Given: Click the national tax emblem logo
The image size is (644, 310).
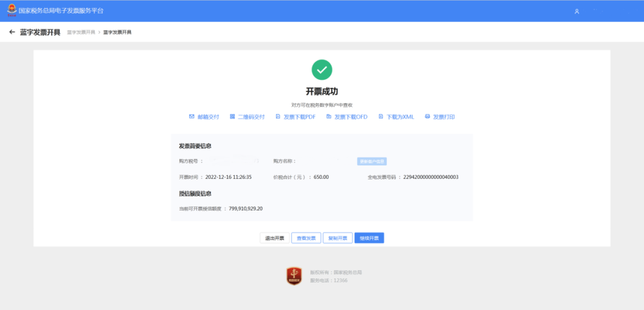Looking at the screenshot, I should [x=13, y=10].
